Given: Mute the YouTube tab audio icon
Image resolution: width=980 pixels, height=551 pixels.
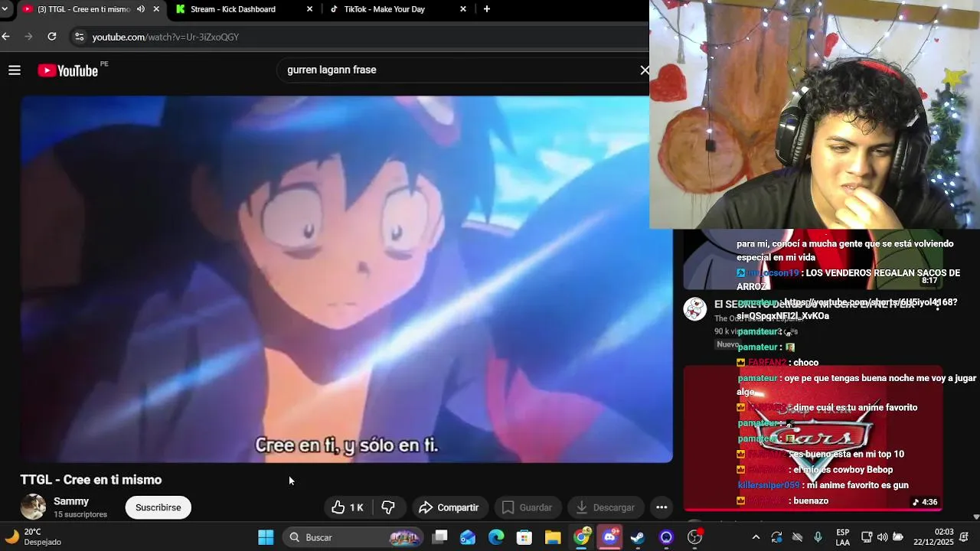Looking at the screenshot, I should pos(141,9).
